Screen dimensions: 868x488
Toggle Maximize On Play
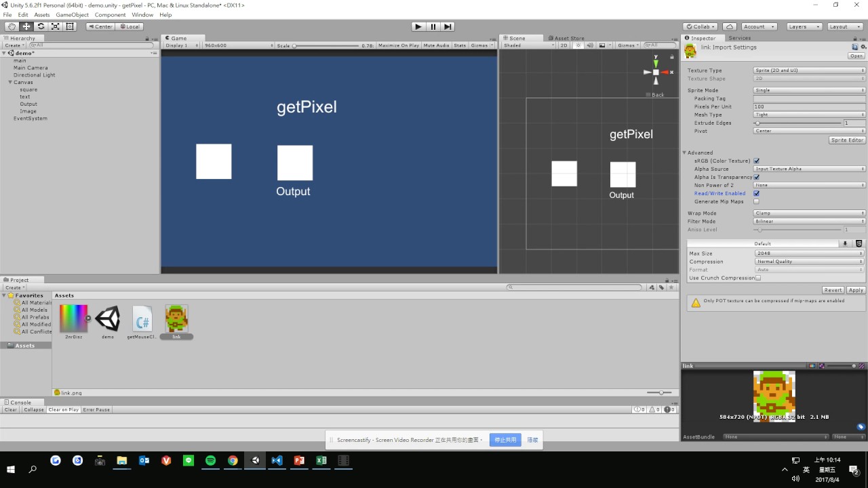point(399,45)
